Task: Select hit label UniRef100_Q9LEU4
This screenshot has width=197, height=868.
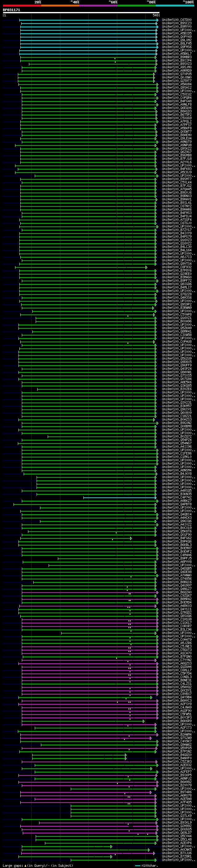Action: point(177,139)
